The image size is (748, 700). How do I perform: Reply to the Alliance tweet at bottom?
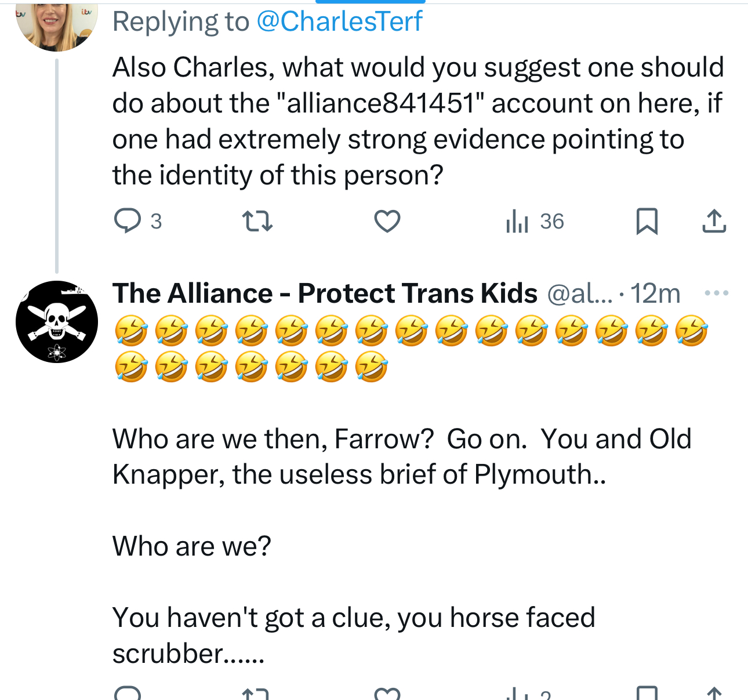coord(128,694)
